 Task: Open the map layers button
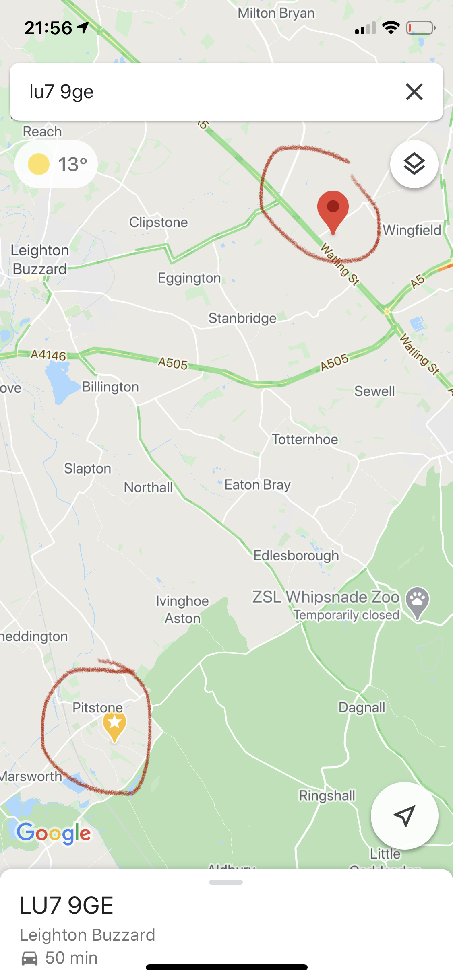click(x=414, y=164)
